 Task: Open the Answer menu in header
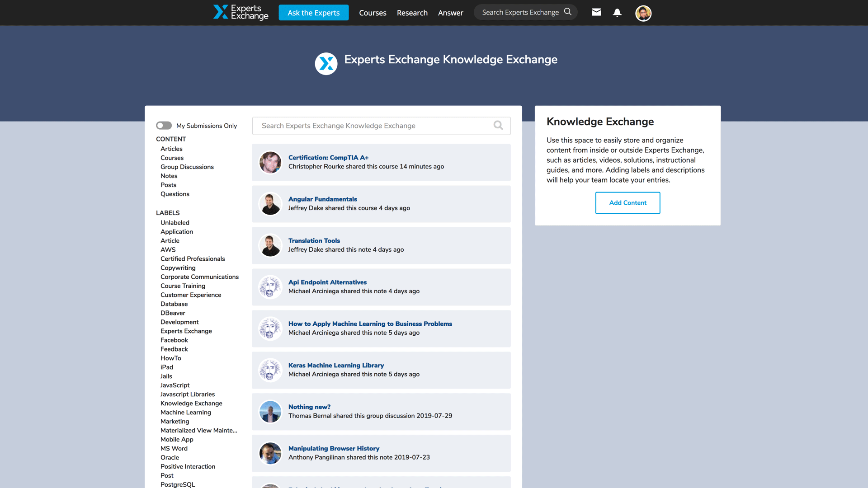tap(450, 13)
